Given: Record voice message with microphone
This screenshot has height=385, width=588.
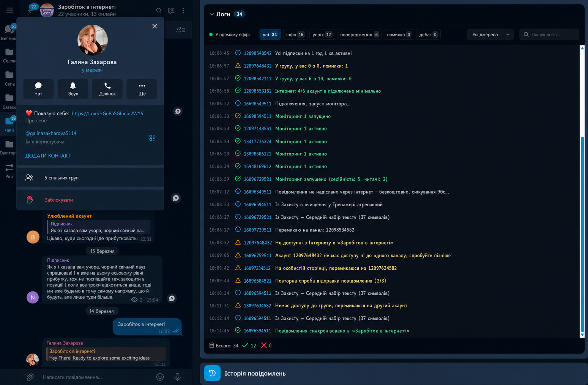Looking at the screenshot, I should click(177, 377).
